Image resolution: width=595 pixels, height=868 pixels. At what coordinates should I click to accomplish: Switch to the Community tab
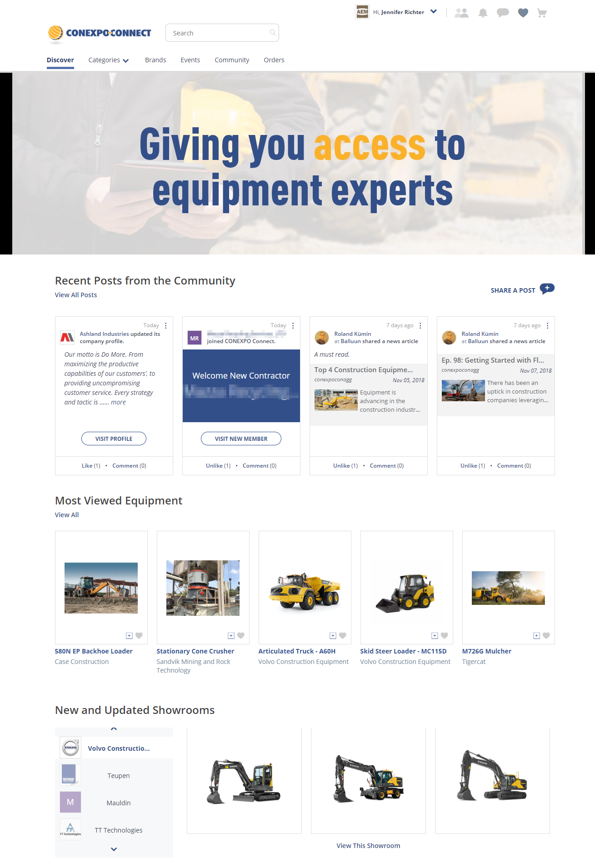232,60
